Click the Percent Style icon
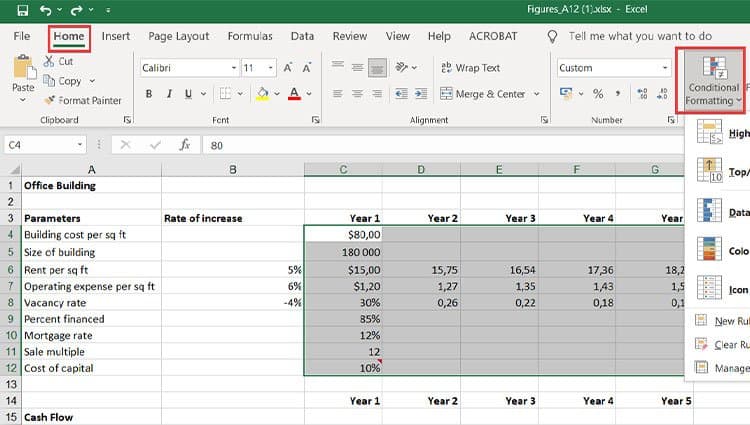 [598, 94]
